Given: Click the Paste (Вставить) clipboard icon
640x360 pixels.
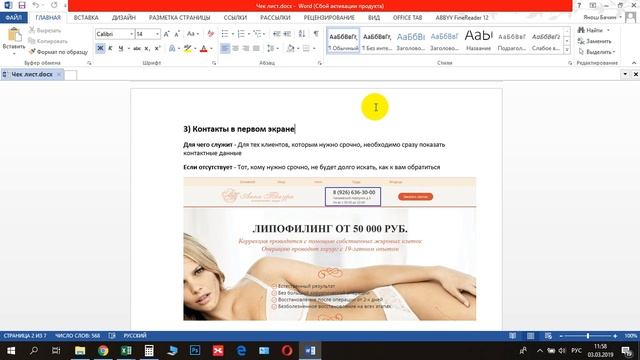Looking at the screenshot, I should tap(14, 35).
